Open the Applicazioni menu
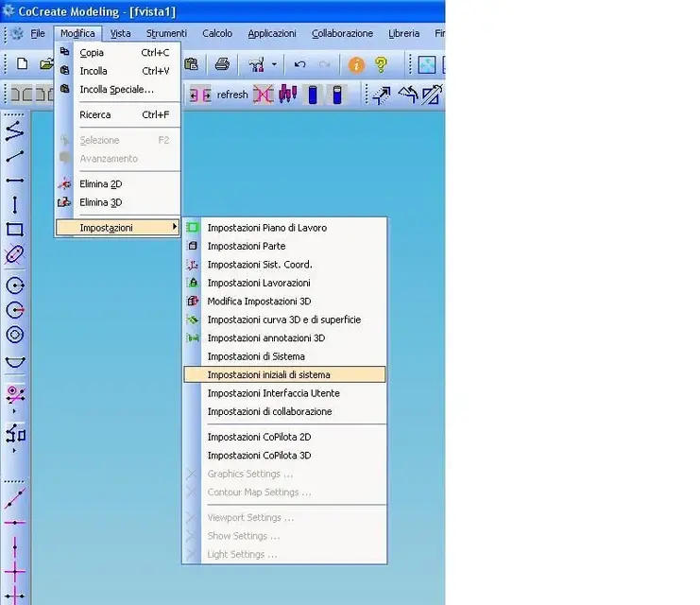This screenshot has height=605, width=700. 272,33
